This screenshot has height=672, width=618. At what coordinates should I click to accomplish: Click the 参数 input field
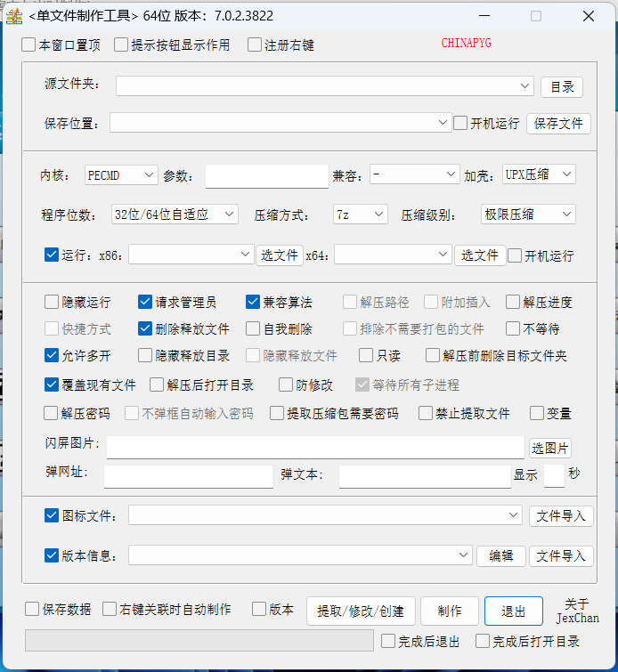(266, 176)
